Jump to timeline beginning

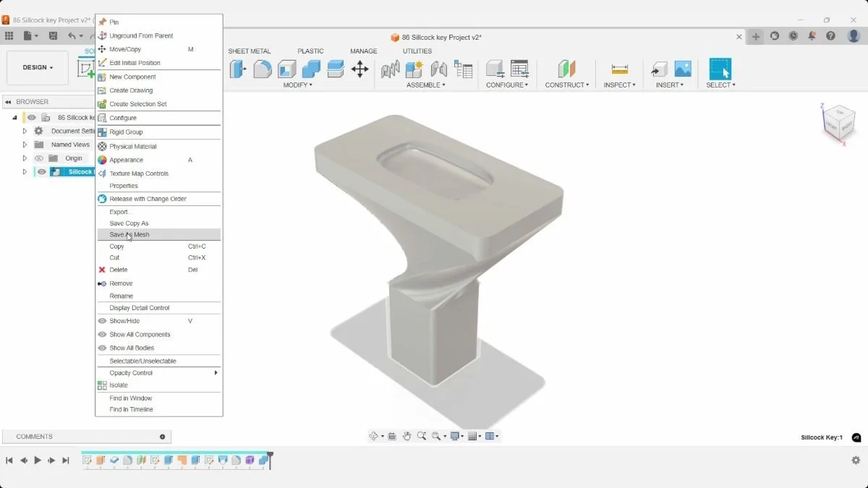10,461
